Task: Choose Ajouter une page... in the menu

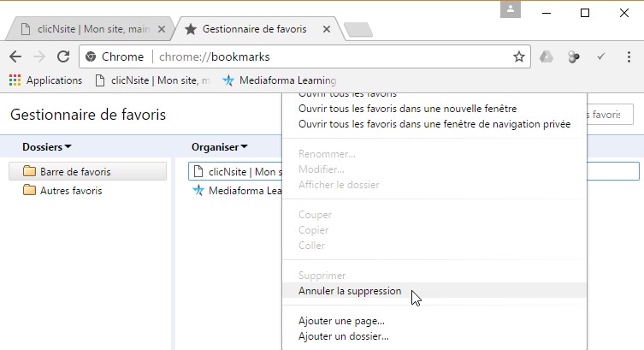Action: click(341, 321)
